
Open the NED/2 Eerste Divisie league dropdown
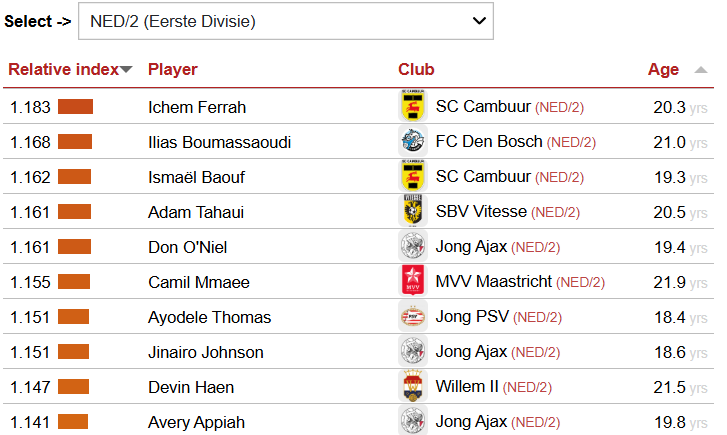285,21
